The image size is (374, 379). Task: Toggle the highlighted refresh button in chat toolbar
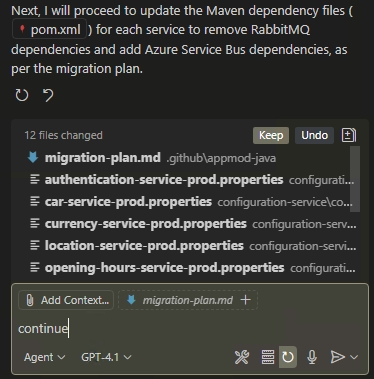pyautogui.click(x=288, y=357)
